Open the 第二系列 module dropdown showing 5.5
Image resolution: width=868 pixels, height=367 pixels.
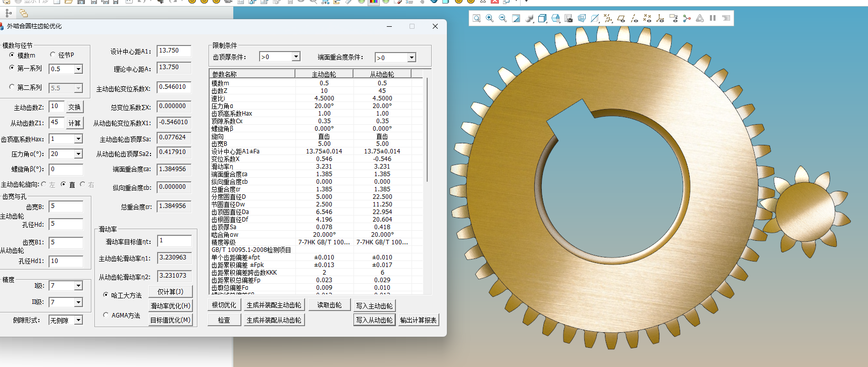click(78, 88)
